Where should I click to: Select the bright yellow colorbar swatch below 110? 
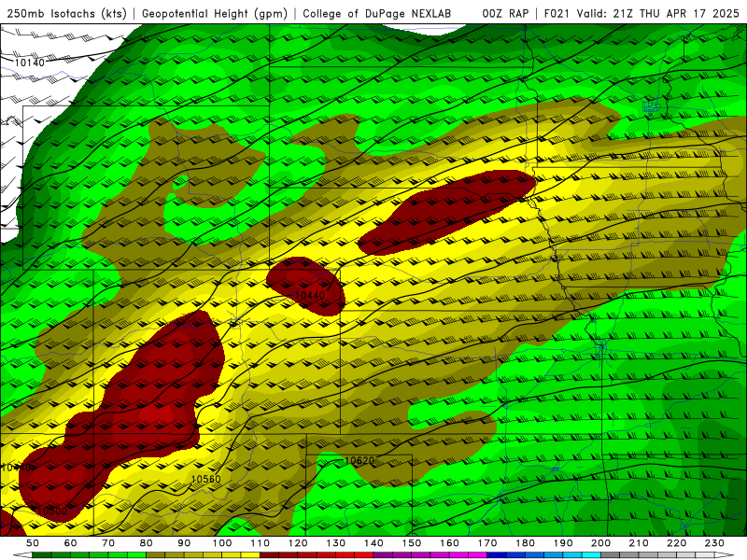(250, 554)
